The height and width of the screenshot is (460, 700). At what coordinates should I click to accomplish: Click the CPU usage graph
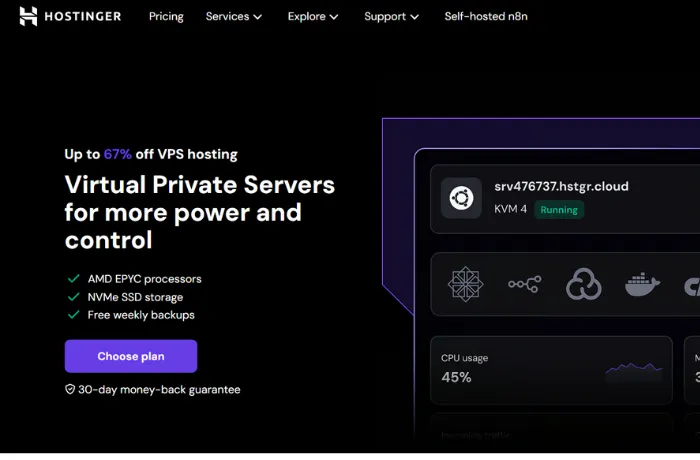pyautogui.click(x=633, y=370)
